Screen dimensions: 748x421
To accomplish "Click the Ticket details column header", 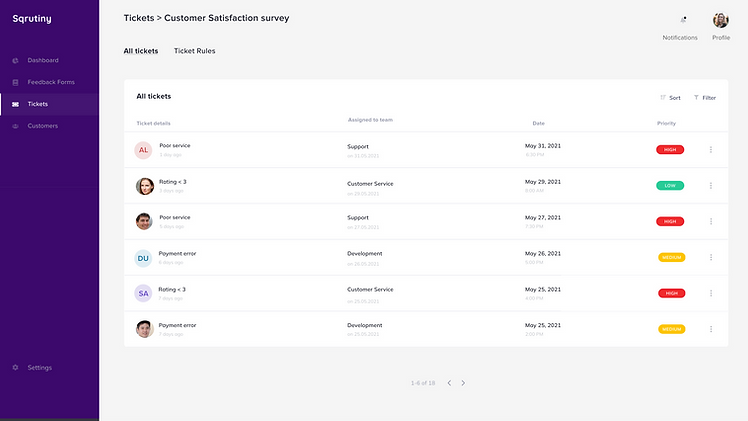I will pyautogui.click(x=153, y=123).
